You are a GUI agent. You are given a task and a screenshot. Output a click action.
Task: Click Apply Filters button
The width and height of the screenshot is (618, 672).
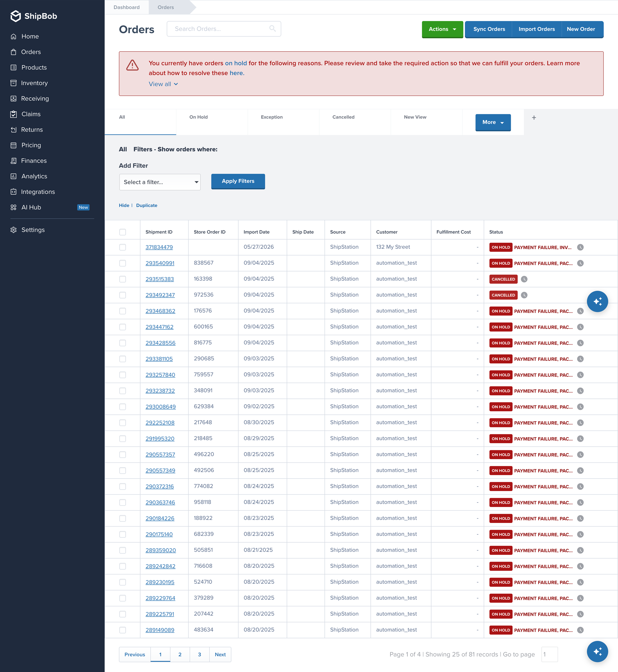click(x=238, y=181)
